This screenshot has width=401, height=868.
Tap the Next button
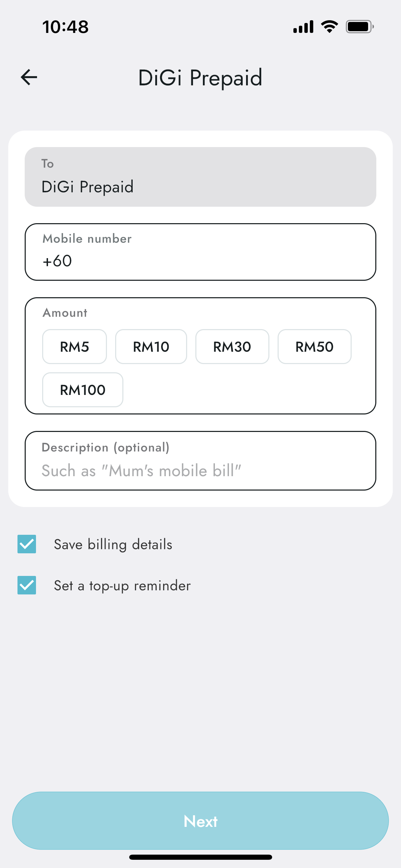tap(200, 821)
